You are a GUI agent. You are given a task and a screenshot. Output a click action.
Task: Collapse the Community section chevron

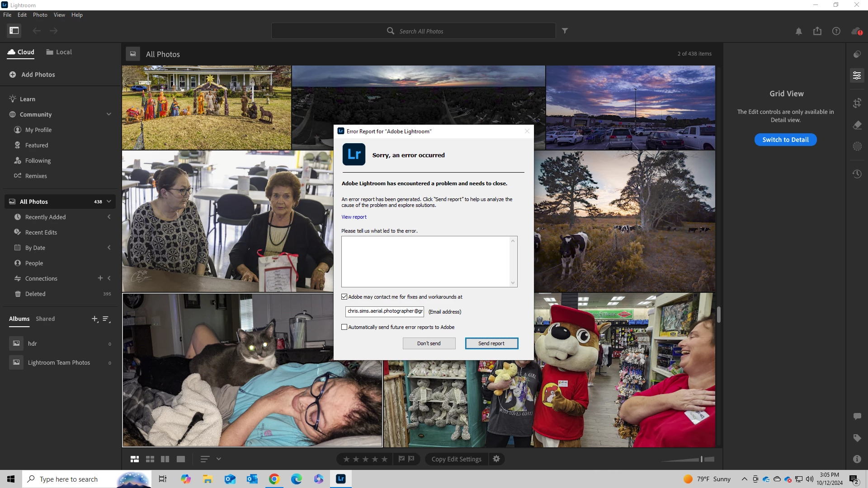(x=109, y=114)
